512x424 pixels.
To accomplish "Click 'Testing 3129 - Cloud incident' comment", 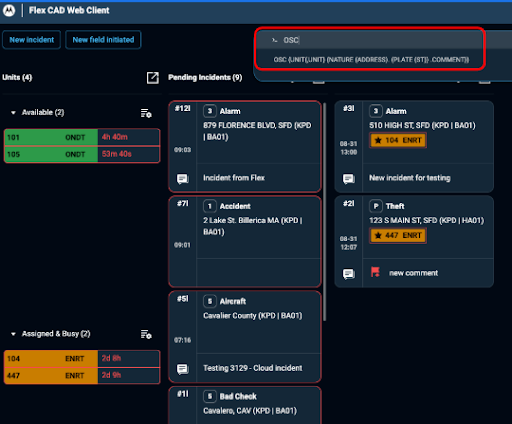I will (253, 368).
